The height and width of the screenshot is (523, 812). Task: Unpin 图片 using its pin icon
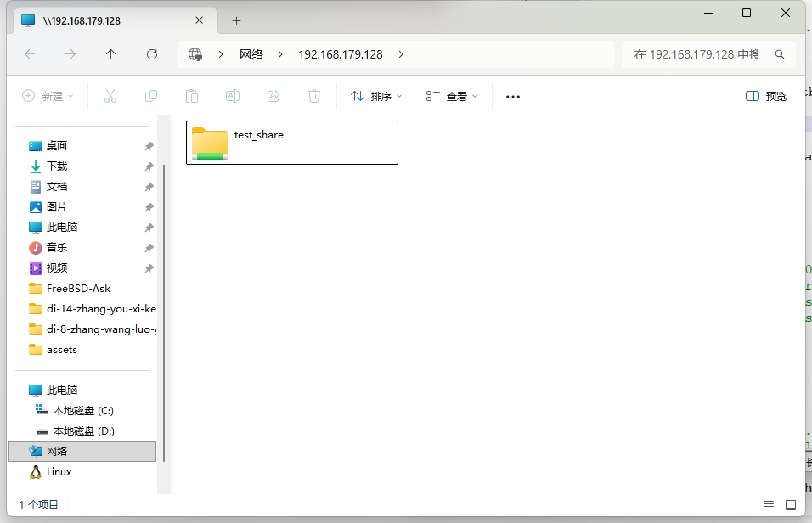pyautogui.click(x=149, y=207)
